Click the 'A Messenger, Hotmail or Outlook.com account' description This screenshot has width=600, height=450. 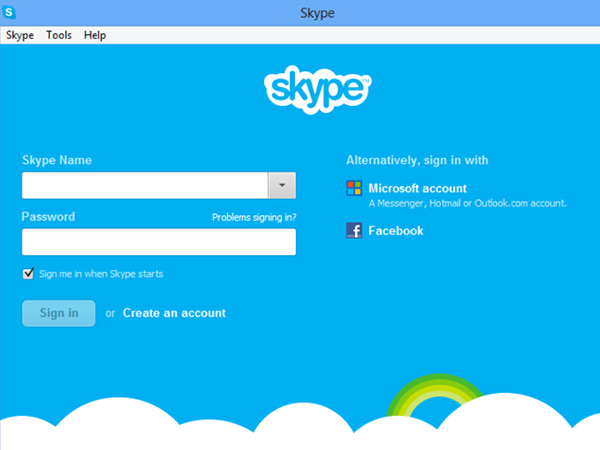pyautogui.click(x=467, y=203)
